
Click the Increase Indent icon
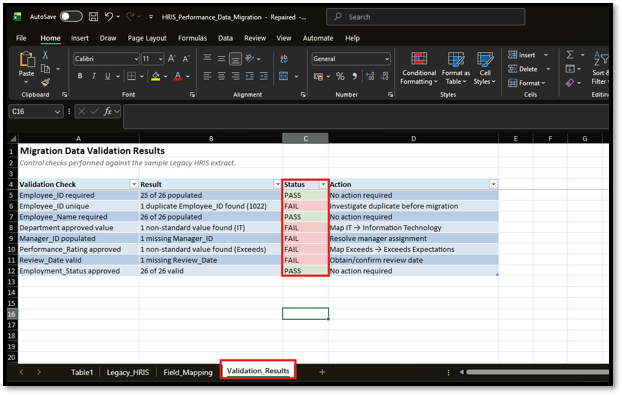click(264, 76)
